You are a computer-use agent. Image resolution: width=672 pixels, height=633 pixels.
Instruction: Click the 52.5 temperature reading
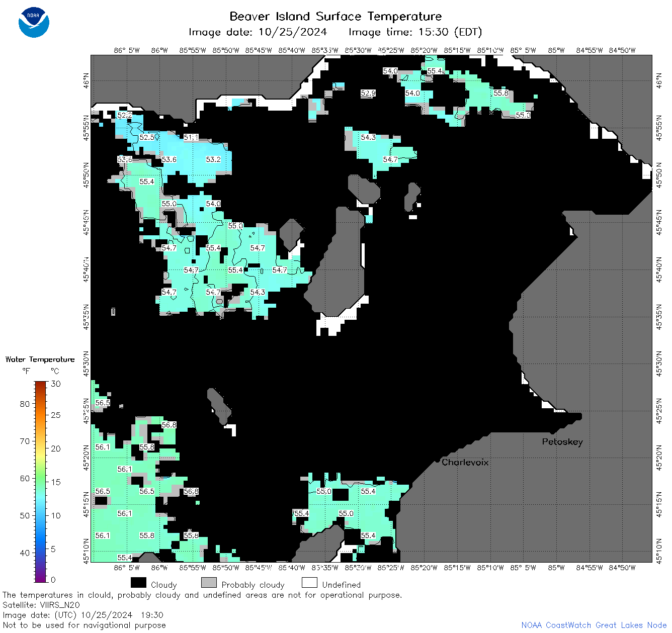[x=147, y=137]
